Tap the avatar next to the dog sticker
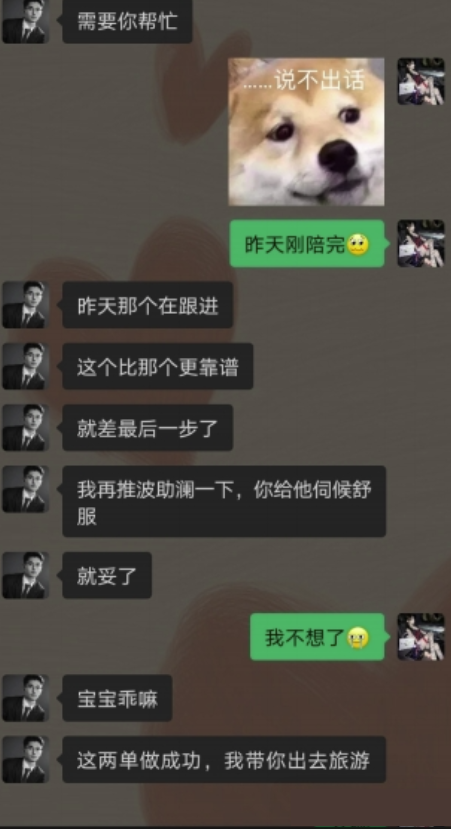 coord(421,81)
